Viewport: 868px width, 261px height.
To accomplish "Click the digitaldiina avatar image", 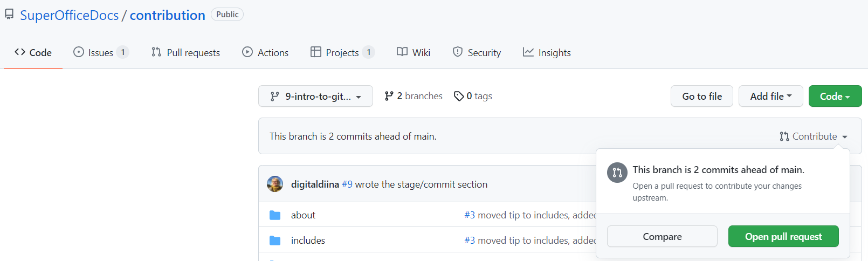I will [275, 184].
